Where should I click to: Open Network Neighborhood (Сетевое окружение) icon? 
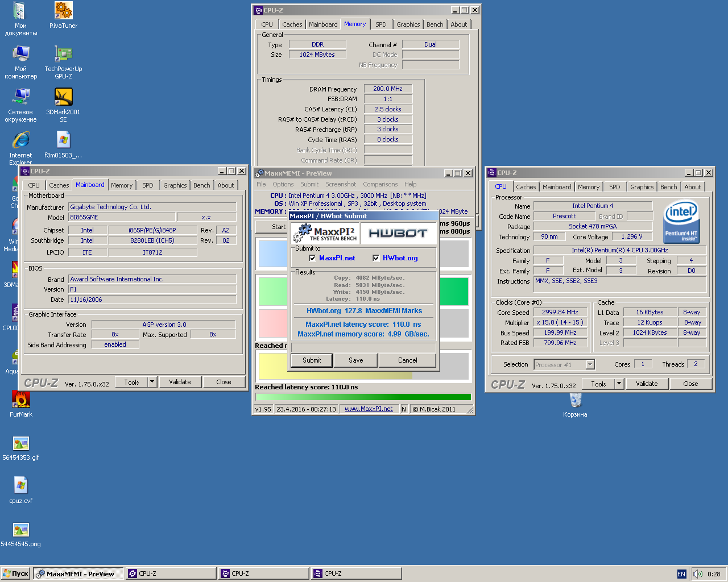(21, 105)
